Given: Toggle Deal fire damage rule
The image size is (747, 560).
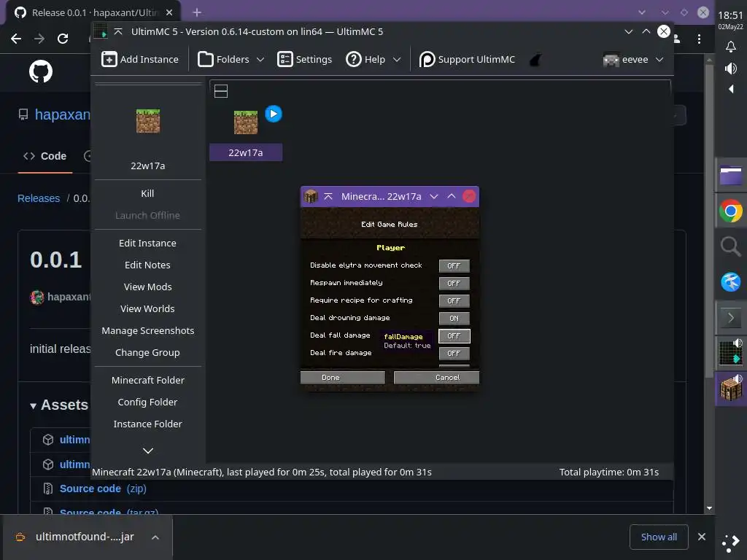Looking at the screenshot, I should pos(454,354).
